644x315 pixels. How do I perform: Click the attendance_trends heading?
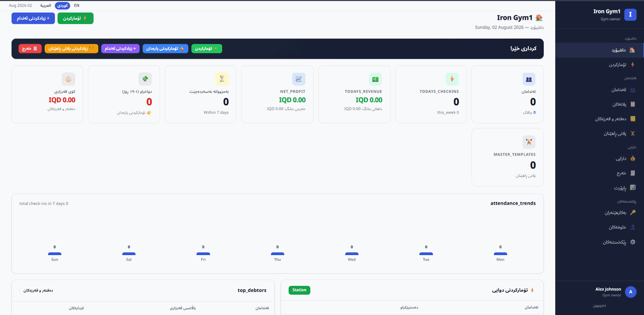pyautogui.click(x=513, y=203)
